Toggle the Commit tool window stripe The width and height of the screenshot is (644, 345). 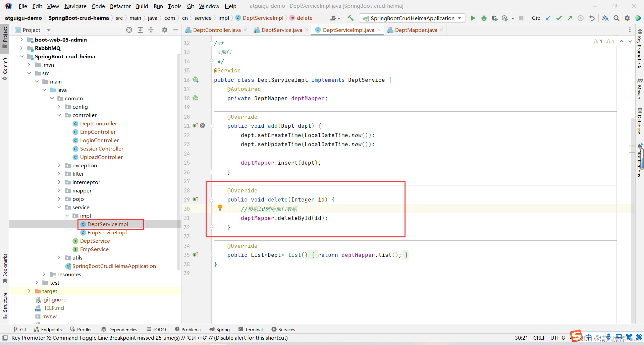pyautogui.click(x=5, y=69)
